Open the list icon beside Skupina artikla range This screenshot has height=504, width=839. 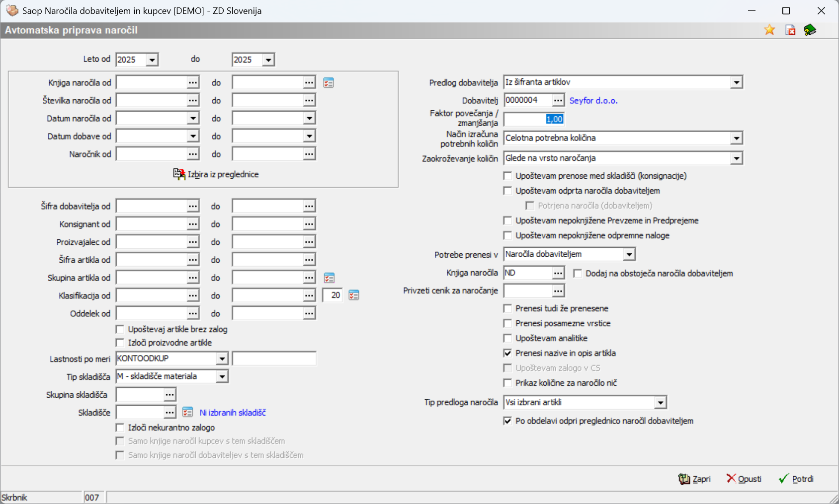pyautogui.click(x=329, y=278)
